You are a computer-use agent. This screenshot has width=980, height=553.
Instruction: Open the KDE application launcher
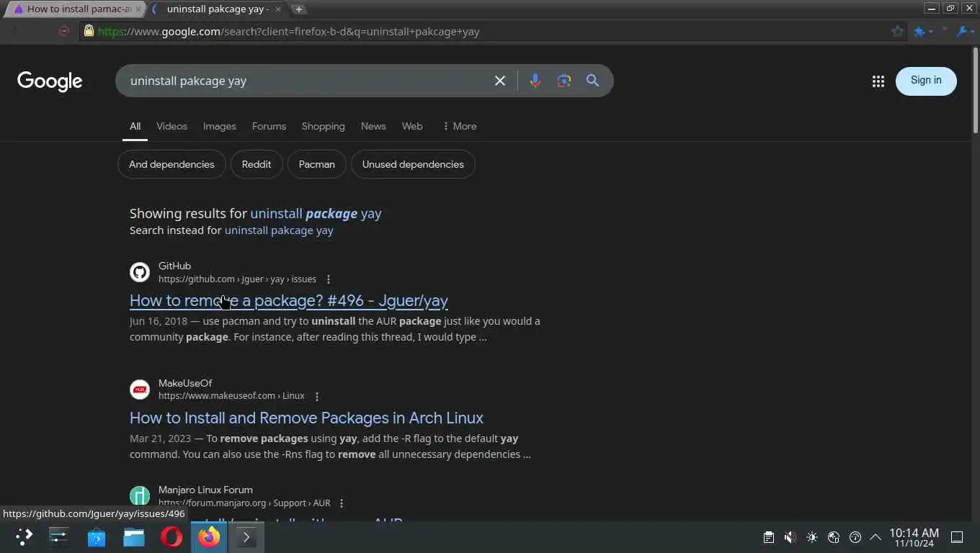point(24,536)
